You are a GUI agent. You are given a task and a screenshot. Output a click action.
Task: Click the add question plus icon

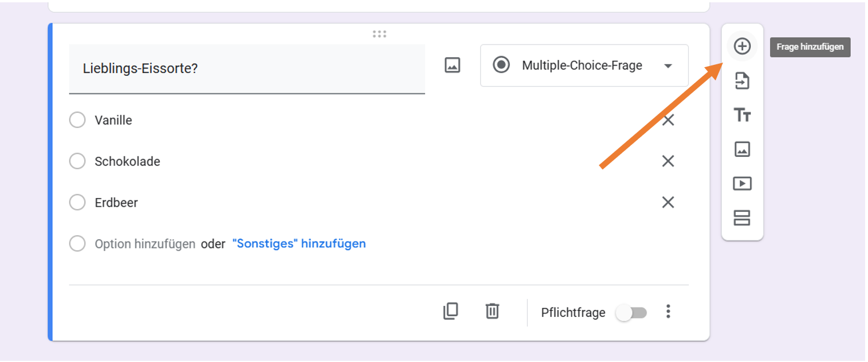[742, 46]
